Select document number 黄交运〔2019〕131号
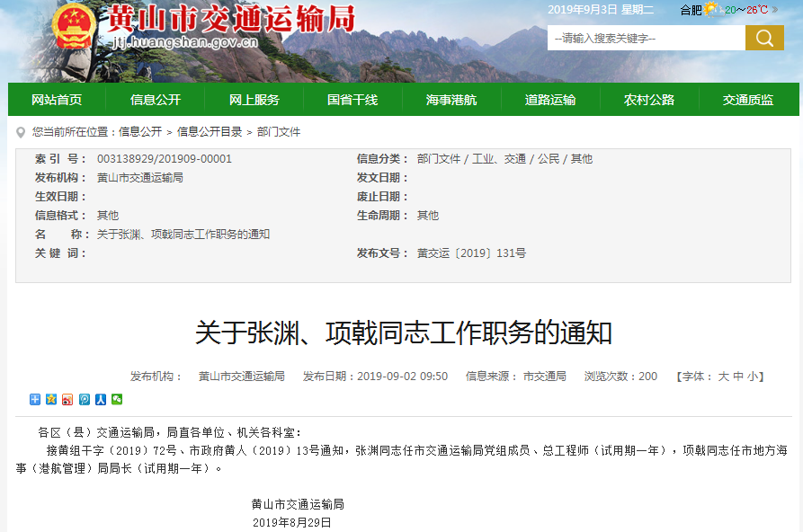The height and width of the screenshot is (532, 803). tap(471, 253)
